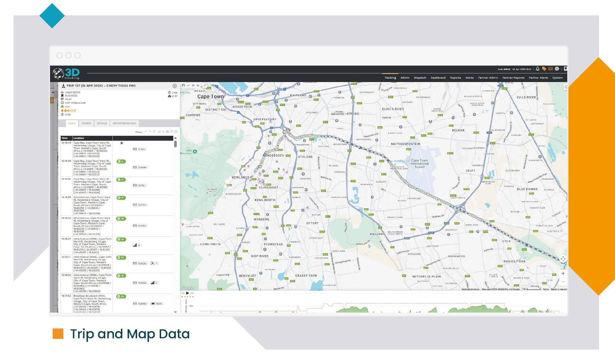
Task: Select the pan hand map tool
Action: tap(183, 86)
